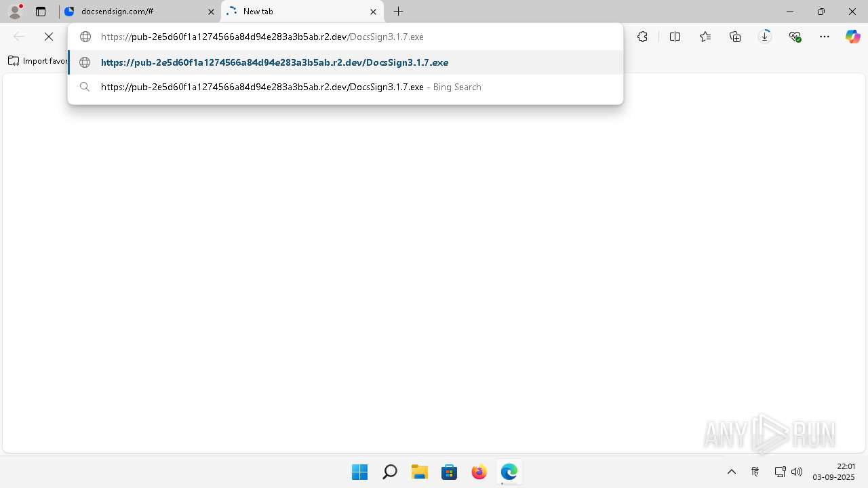Open the Downloads panel
Viewport: 868px width, 488px height.
click(x=765, y=37)
